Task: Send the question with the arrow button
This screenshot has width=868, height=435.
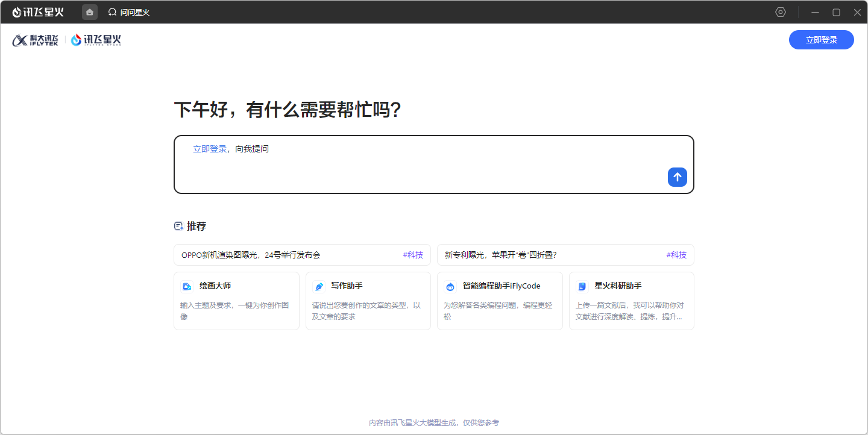Action: (x=678, y=177)
